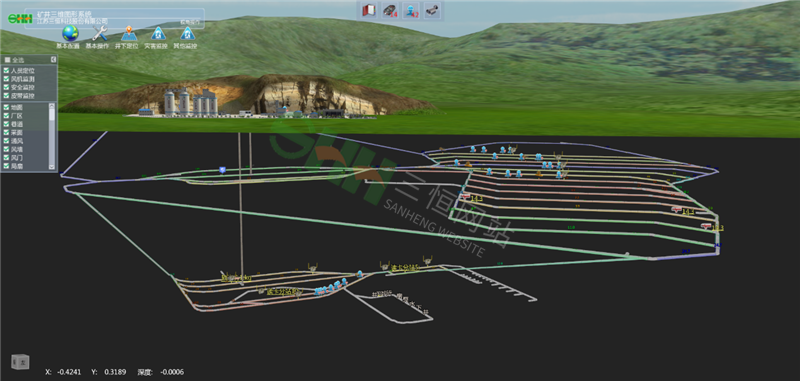The width and height of the screenshot is (800, 381).
Task: Click the 权限运行 link in the header
Action: point(191,22)
